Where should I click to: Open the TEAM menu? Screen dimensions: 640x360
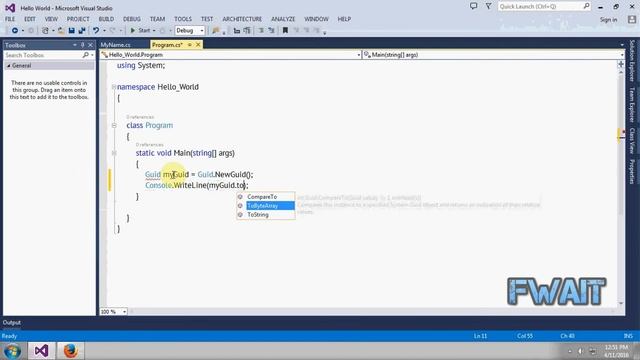point(157,19)
